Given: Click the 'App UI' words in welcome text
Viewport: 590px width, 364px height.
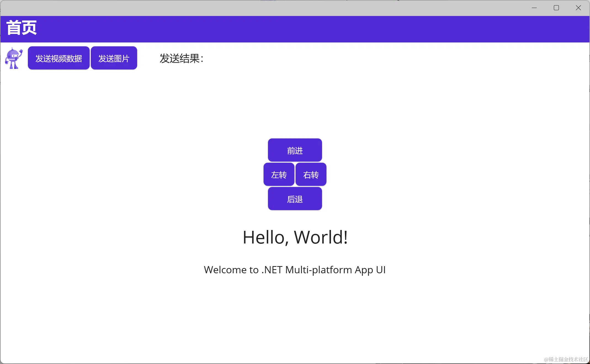Looking at the screenshot, I should pos(370,270).
